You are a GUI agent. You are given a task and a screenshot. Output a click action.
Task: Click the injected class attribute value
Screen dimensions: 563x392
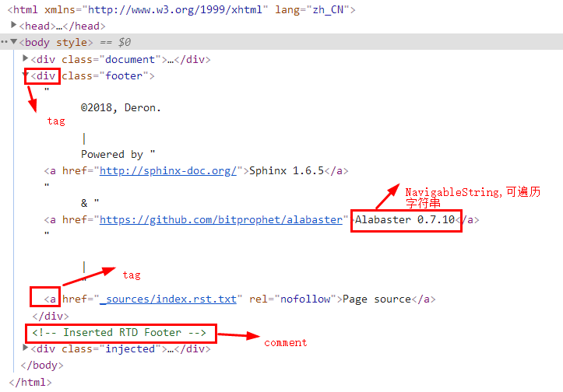point(130,348)
